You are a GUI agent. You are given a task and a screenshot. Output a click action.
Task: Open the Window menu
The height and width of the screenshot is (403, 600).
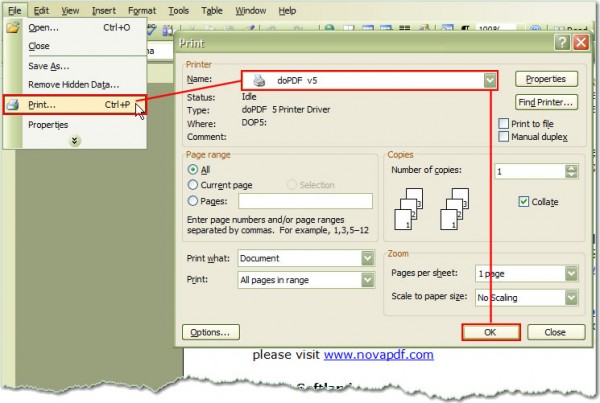click(x=251, y=11)
